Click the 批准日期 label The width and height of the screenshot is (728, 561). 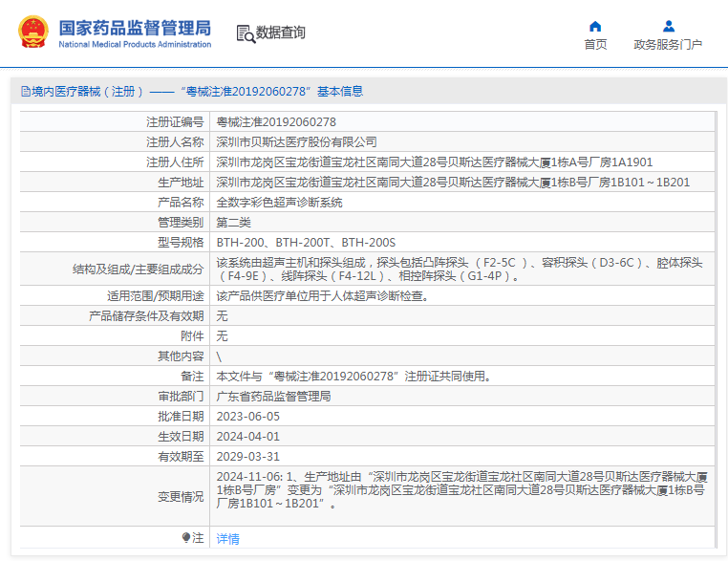[x=181, y=417]
